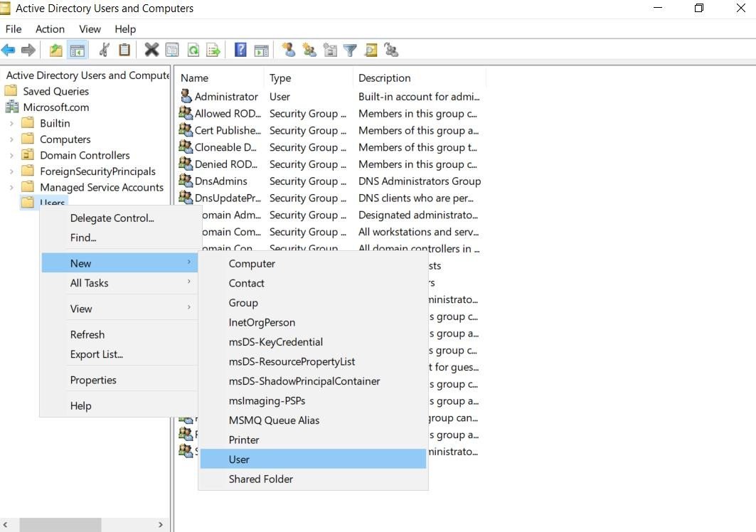Select Domain Controllers in tree
The height and width of the screenshot is (532, 756).
pos(85,155)
